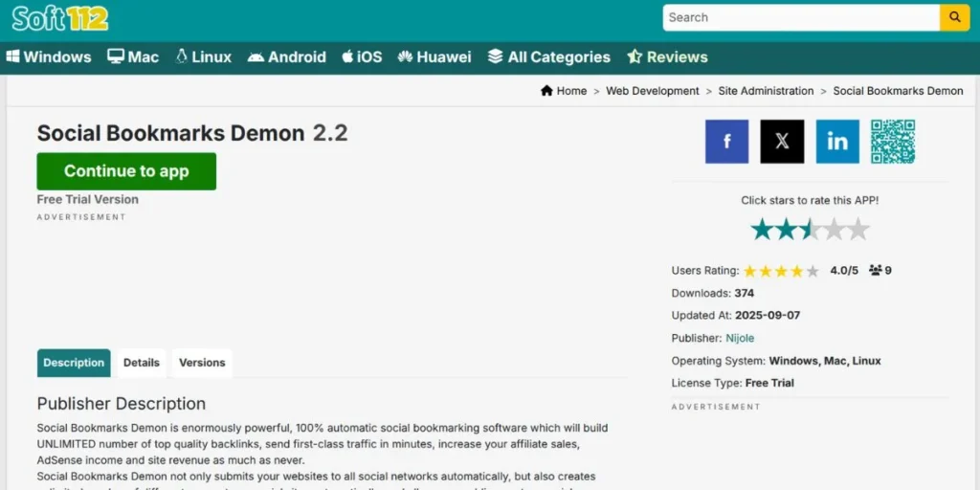Share on Facebook icon

(726, 142)
